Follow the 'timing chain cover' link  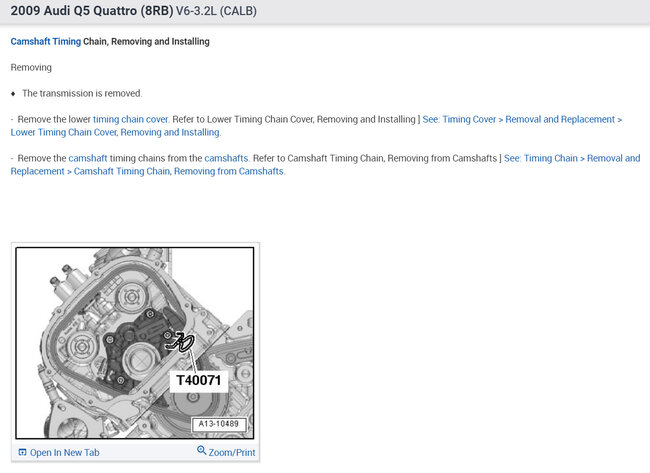(131, 119)
